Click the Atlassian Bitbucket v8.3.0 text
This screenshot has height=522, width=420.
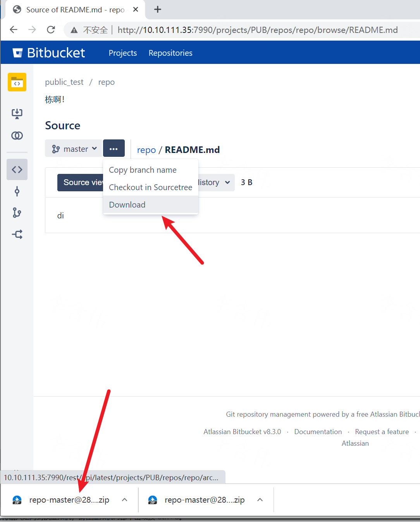point(242,432)
